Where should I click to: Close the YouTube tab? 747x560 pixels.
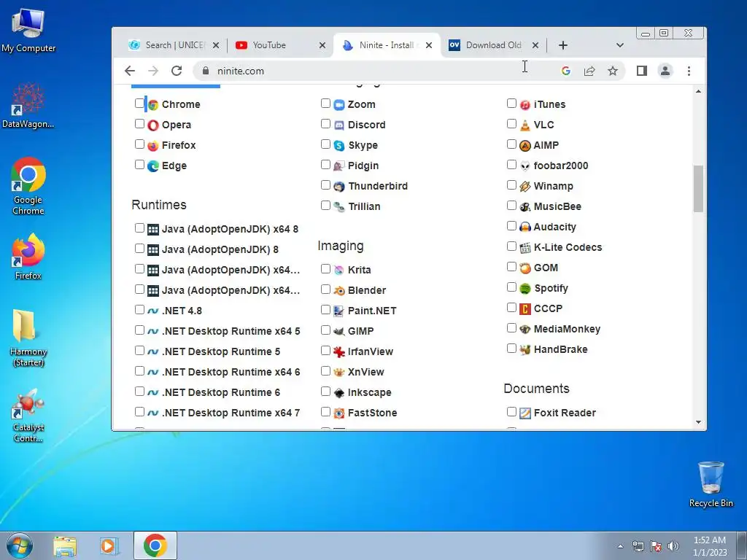[x=322, y=45]
